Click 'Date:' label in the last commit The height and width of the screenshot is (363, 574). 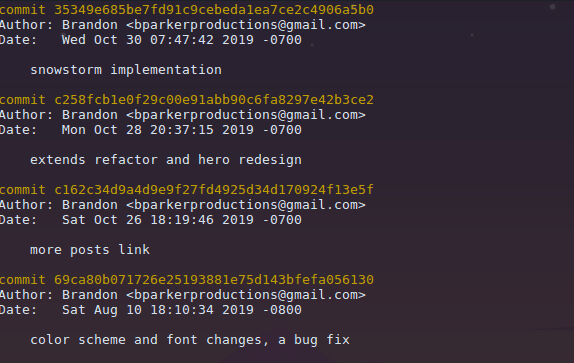pos(18,310)
